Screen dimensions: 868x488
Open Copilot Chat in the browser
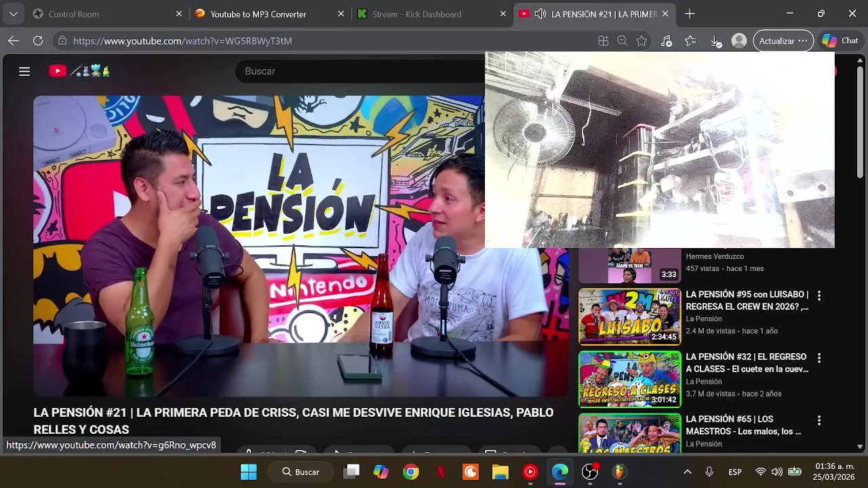click(840, 41)
